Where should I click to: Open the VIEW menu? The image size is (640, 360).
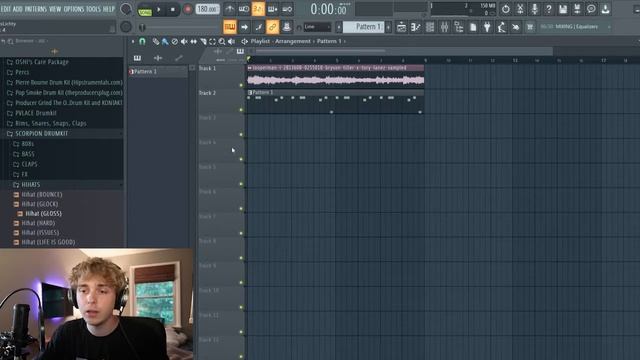55,9
